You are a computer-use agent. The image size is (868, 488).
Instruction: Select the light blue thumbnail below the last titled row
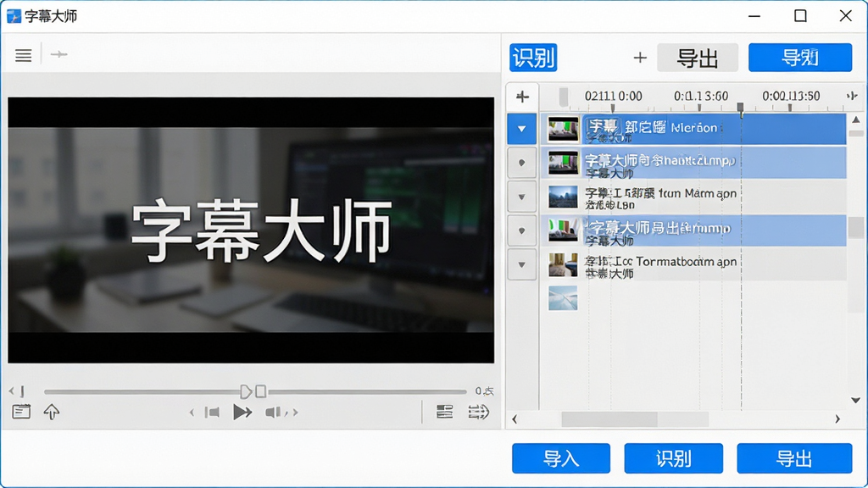[563, 298]
